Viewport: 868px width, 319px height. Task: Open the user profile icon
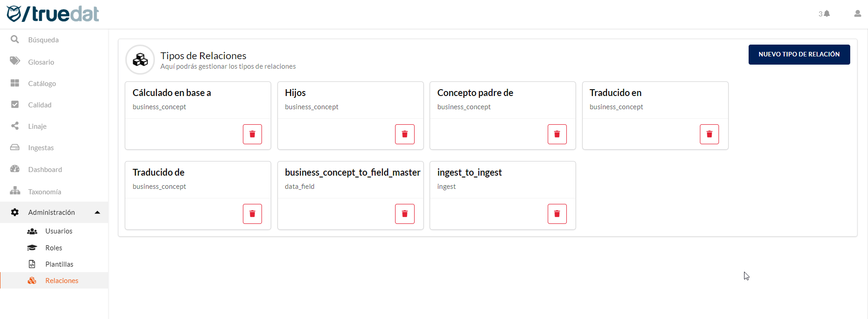pyautogui.click(x=857, y=14)
